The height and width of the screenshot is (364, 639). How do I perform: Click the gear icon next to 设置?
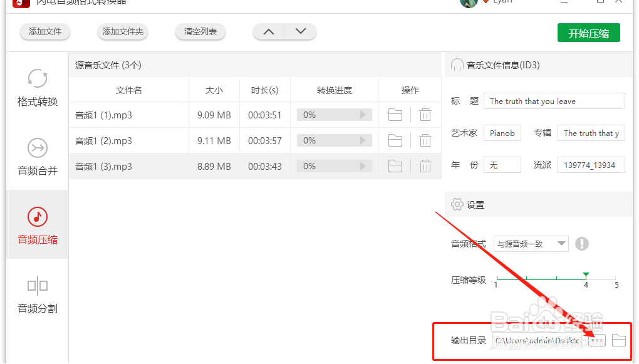click(x=457, y=204)
